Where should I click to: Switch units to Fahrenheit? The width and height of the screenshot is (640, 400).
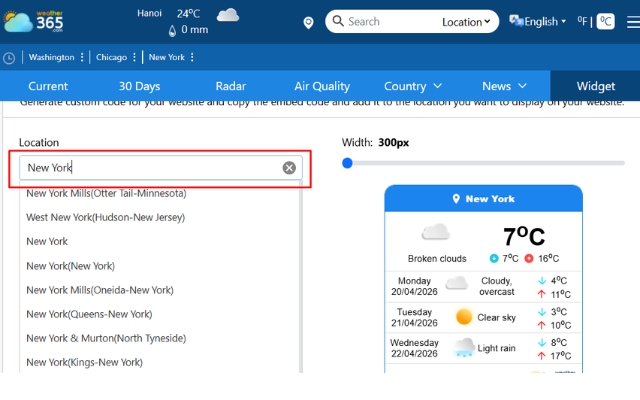tap(581, 21)
